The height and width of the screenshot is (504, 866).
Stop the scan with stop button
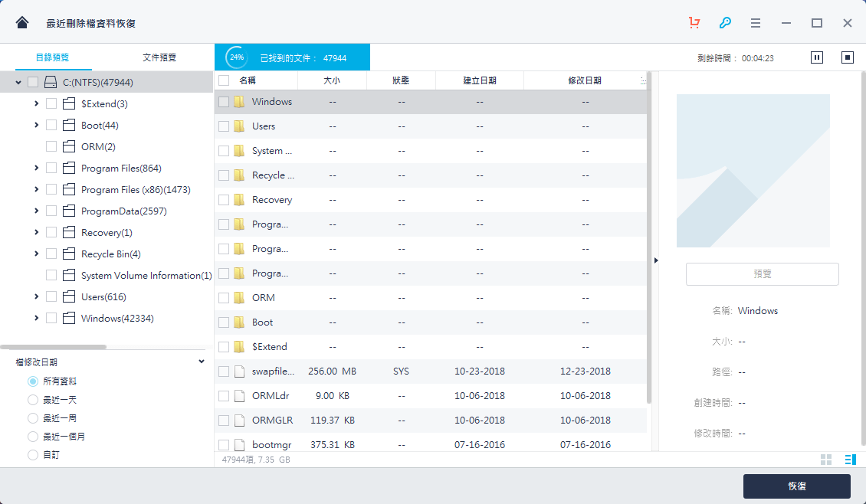[x=848, y=57]
